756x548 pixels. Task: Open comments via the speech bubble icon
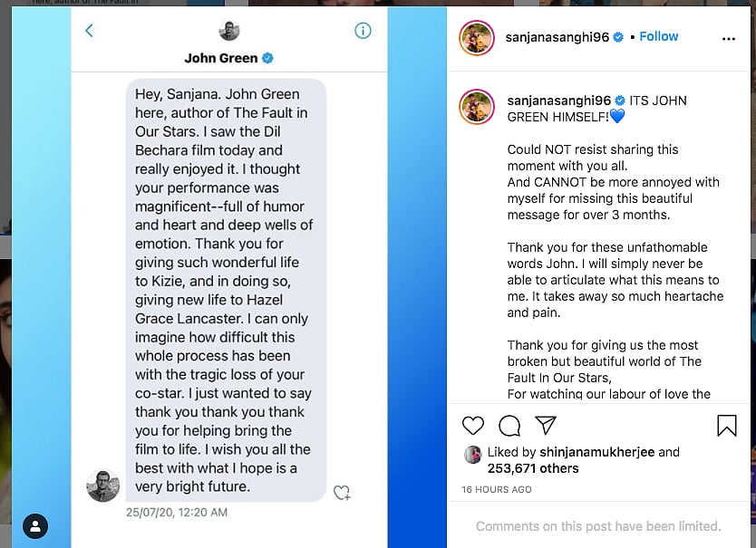(509, 426)
